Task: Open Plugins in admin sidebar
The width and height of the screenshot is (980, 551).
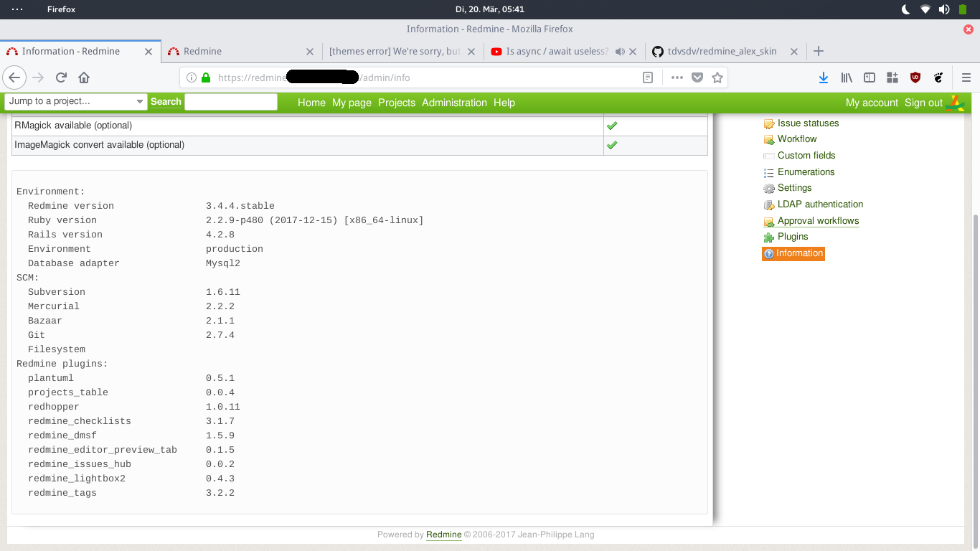Action: coord(793,236)
